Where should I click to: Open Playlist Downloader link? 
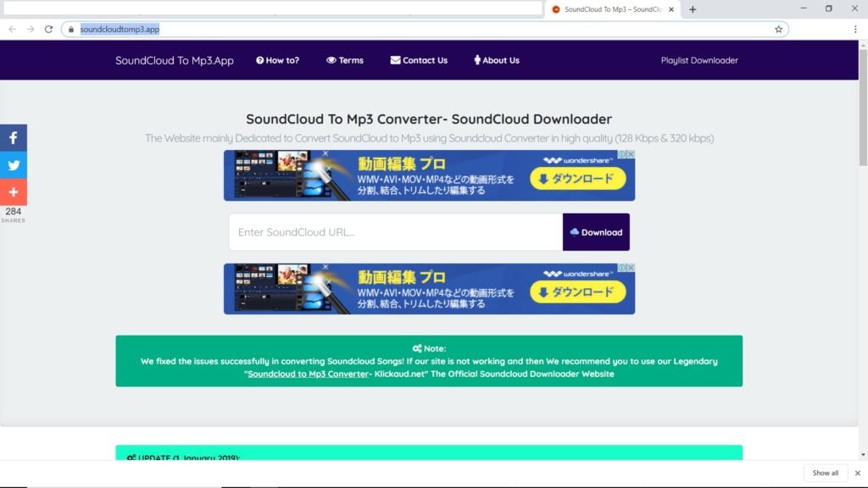(x=699, y=60)
